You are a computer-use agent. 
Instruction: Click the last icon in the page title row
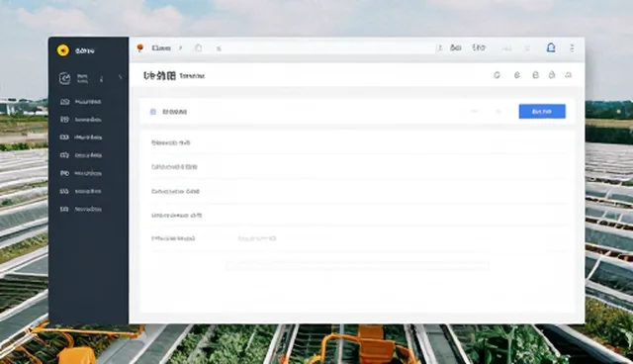click(568, 74)
